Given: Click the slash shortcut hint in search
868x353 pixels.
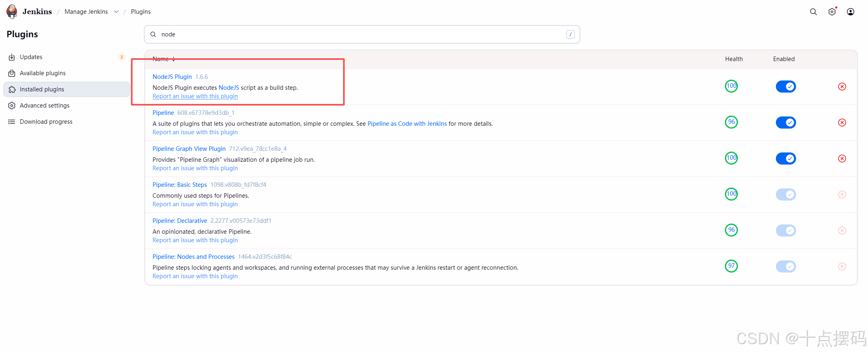Looking at the screenshot, I should (x=571, y=34).
